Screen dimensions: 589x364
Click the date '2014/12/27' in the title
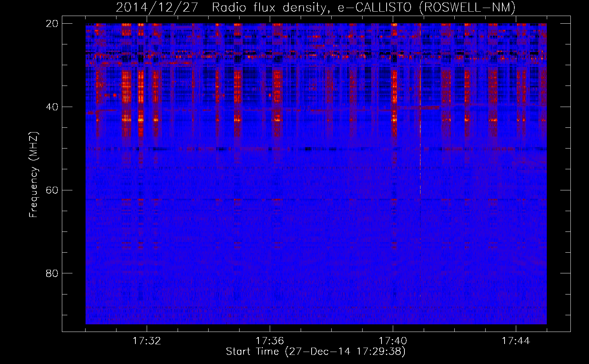[157, 8]
